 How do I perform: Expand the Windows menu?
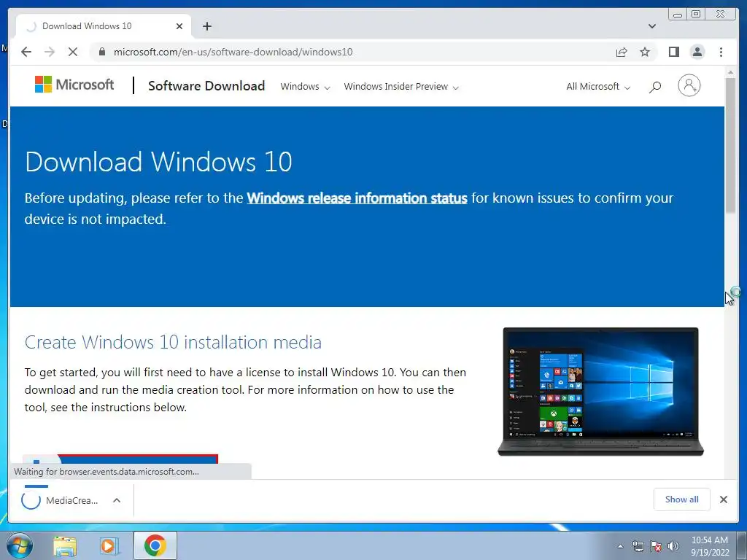(x=305, y=87)
